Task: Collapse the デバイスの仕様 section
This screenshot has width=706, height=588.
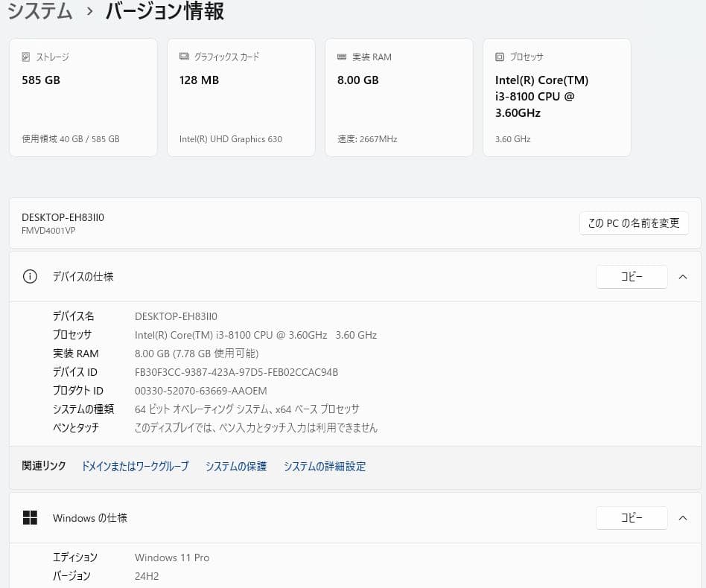Action: coord(683,276)
